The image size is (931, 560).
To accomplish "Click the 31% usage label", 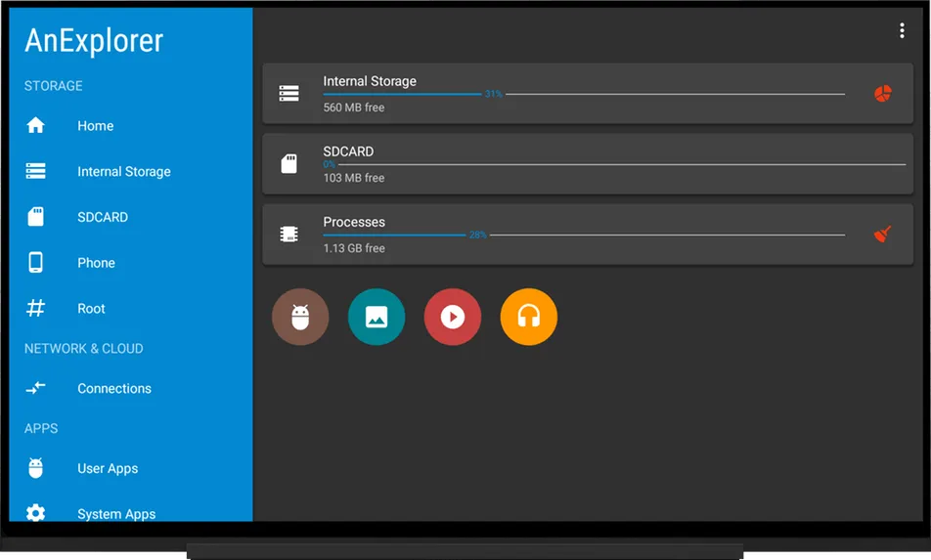I will [x=494, y=94].
